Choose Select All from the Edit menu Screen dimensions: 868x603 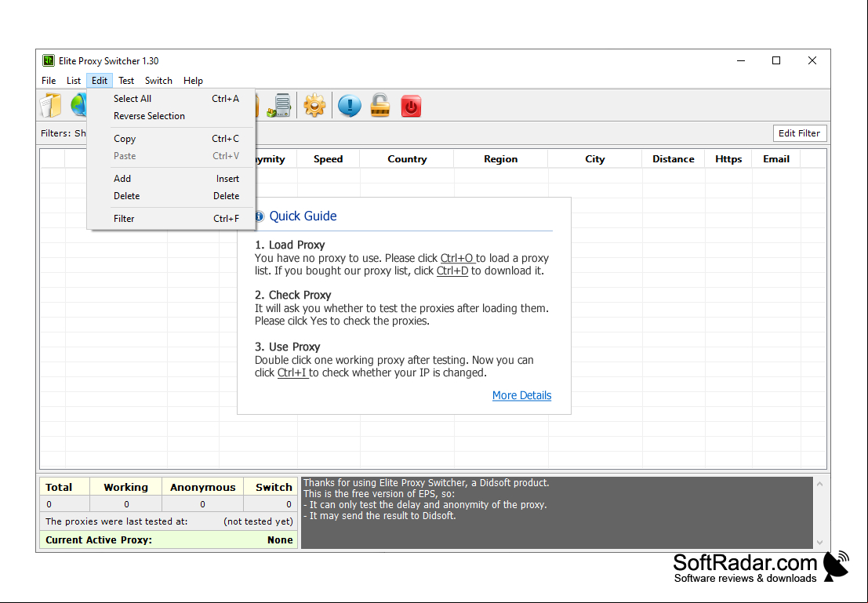tap(171, 99)
